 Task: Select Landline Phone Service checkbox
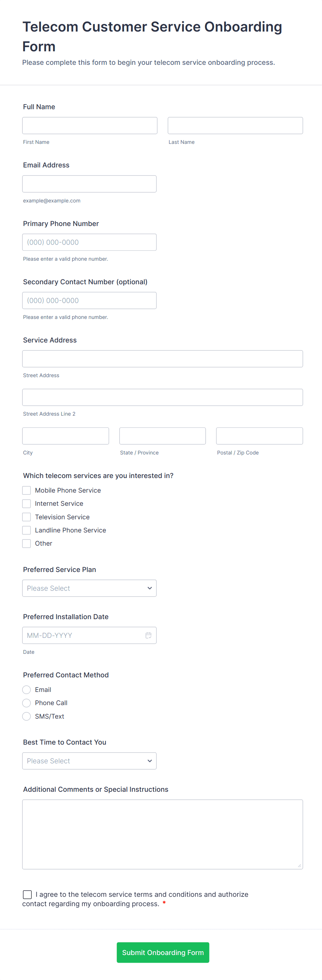[x=27, y=530]
